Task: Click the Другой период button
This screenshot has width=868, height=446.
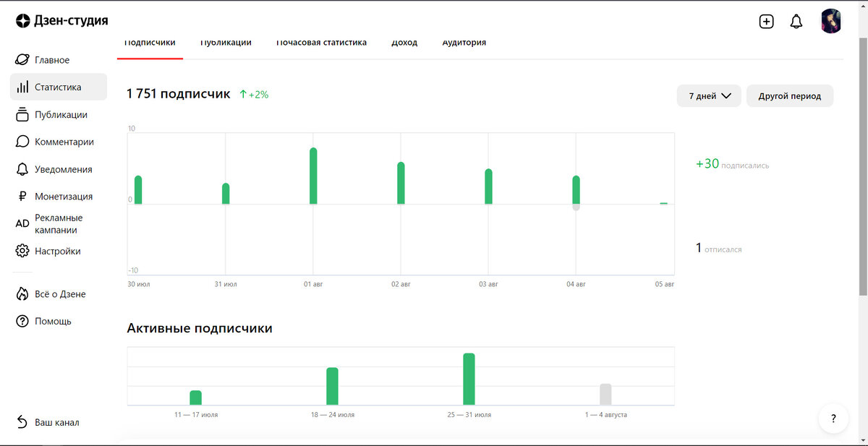Action: 790,96
